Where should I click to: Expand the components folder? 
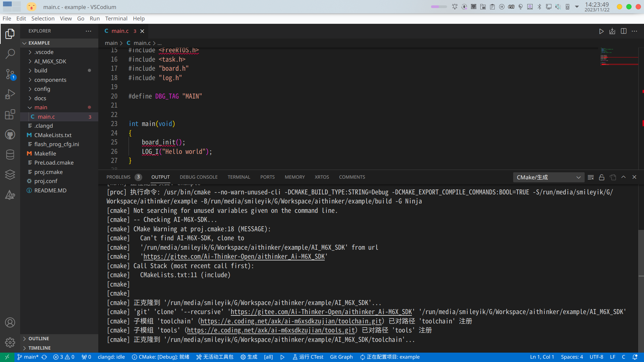(59, 80)
